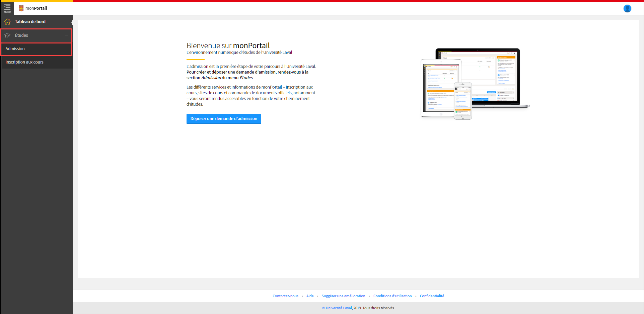The width and height of the screenshot is (644, 314).
Task: Collapse the Études section minus sign
Action: pyautogui.click(x=67, y=35)
